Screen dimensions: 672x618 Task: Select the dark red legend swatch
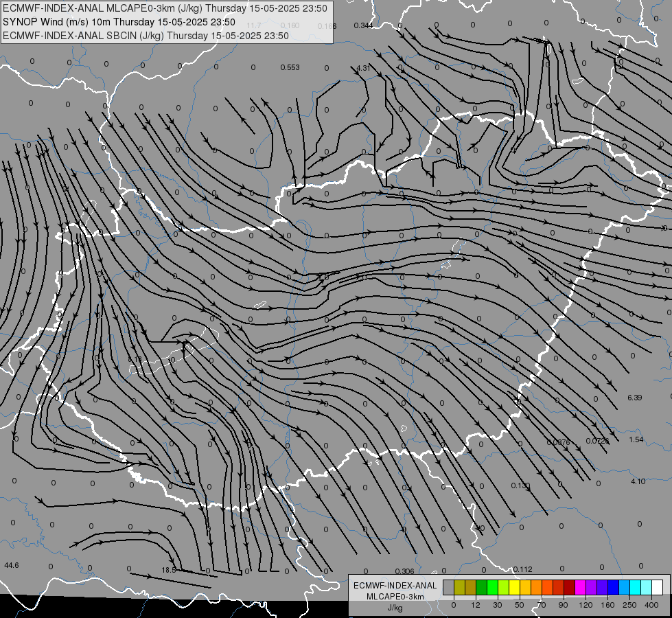click(569, 587)
